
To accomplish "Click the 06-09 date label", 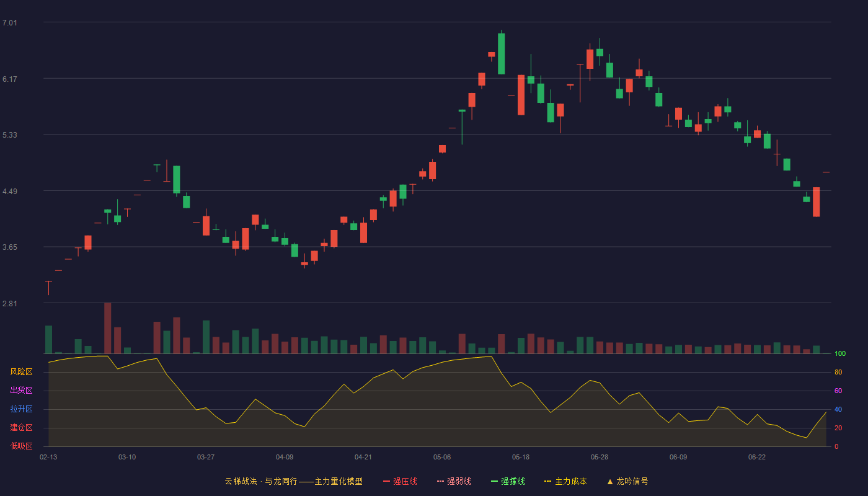I will [x=678, y=457].
